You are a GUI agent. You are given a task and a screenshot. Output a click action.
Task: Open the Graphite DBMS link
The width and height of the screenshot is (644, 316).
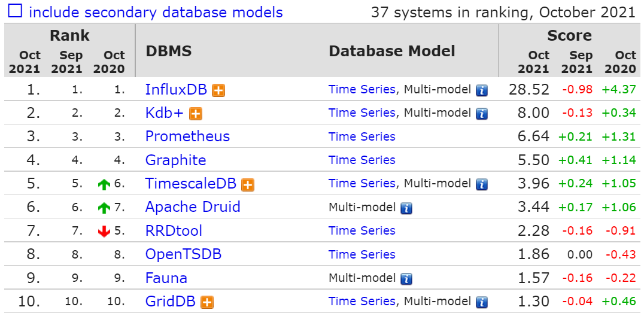[176, 160]
